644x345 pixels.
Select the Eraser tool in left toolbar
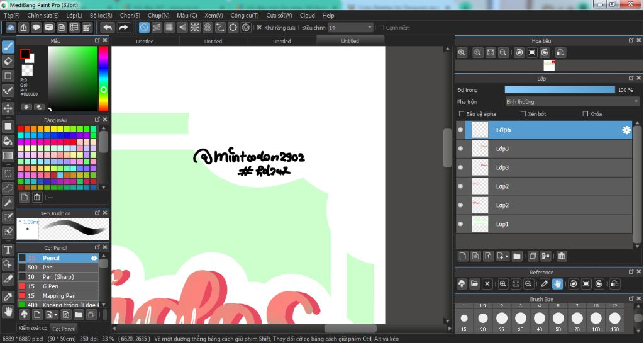coord(8,61)
